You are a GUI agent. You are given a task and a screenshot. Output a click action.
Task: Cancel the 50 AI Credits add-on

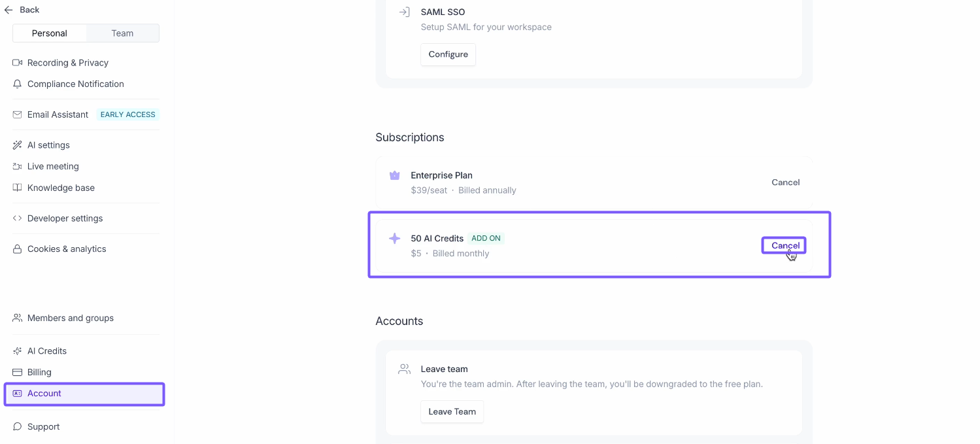[785, 246]
